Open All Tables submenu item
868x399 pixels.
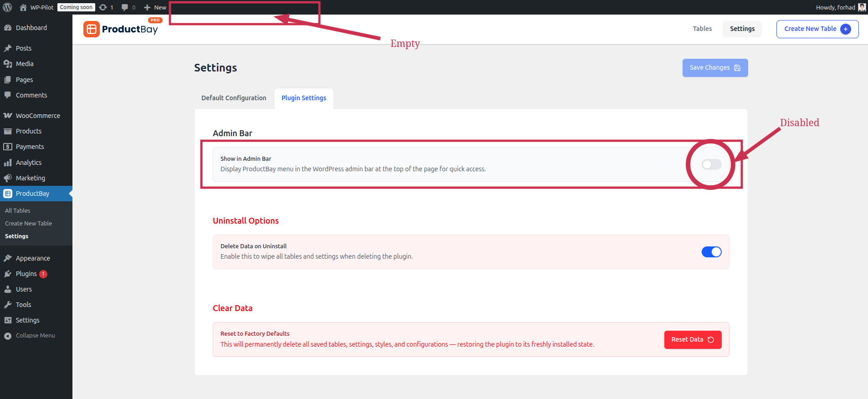pyautogui.click(x=18, y=210)
